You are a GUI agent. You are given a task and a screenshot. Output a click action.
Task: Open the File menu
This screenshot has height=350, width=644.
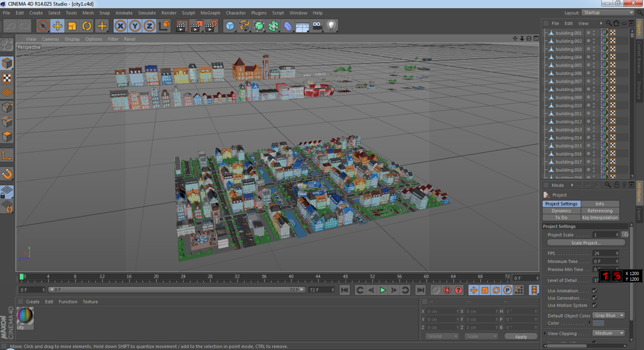pyautogui.click(x=6, y=13)
